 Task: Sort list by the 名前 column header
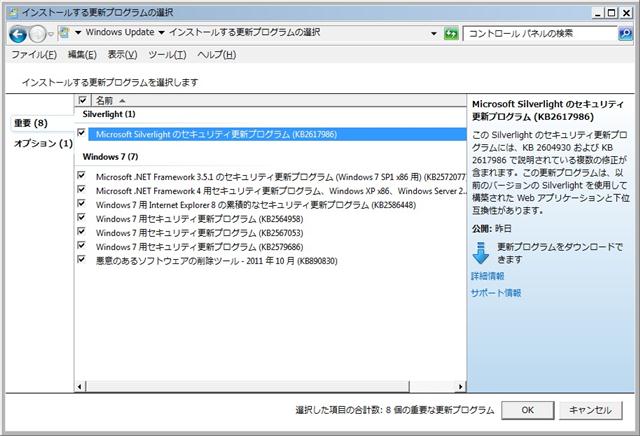pyautogui.click(x=280, y=100)
